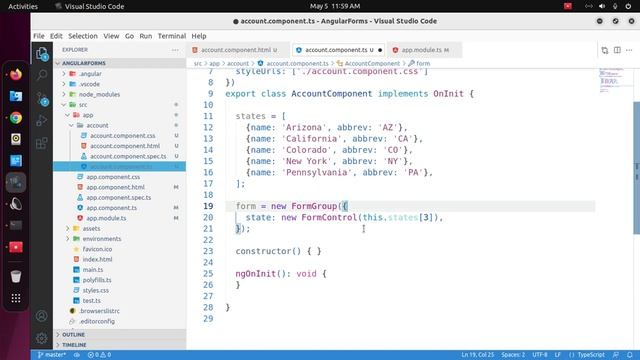Open the Source Control view icon
The image size is (640, 360).
pyautogui.click(x=42, y=99)
